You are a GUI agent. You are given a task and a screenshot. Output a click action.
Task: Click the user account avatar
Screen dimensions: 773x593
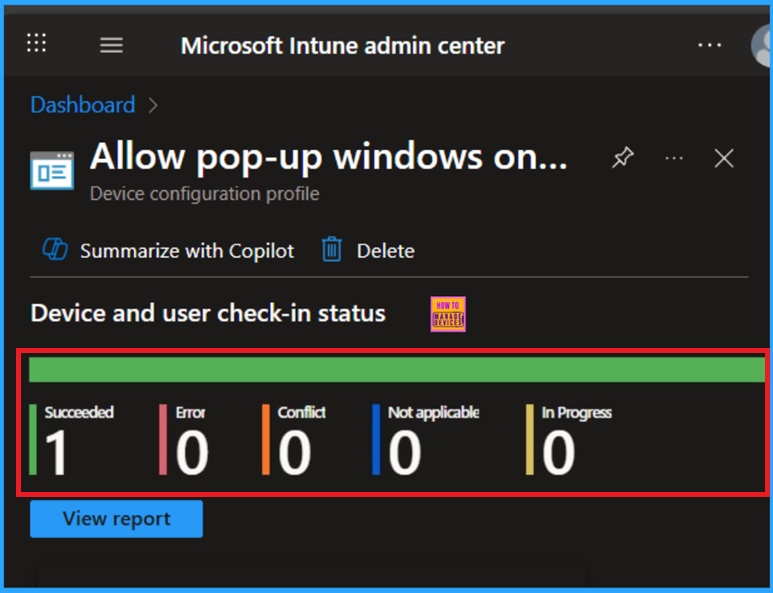[763, 45]
